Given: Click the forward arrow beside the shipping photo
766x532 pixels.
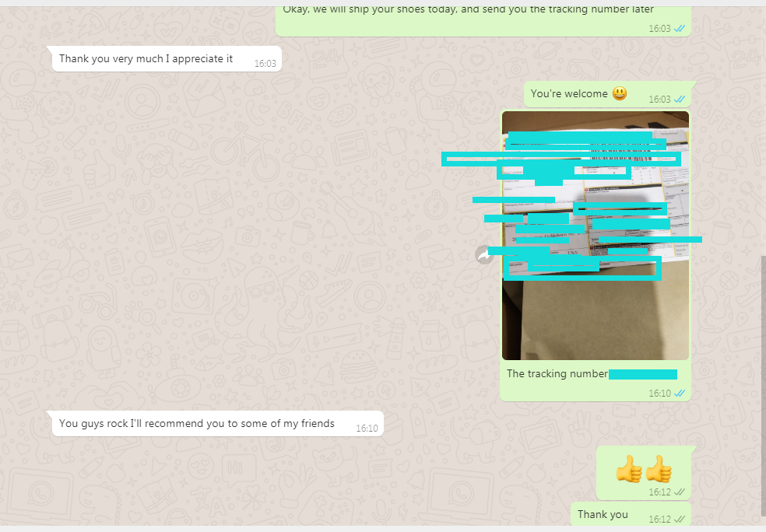Looking at the screenshot, I should pyautogui.click(x=484, y=254).
